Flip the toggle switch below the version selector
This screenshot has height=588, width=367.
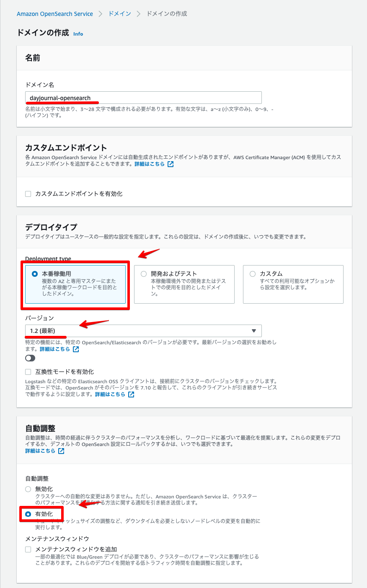pyautogui.click(x=30, y=358)
